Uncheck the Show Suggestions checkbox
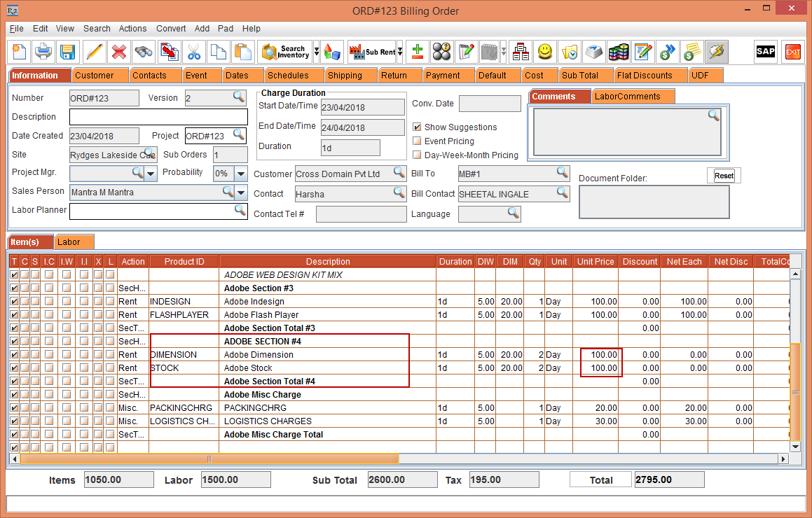Viewport: 812px width, 518px height. (x=418, y=127)
